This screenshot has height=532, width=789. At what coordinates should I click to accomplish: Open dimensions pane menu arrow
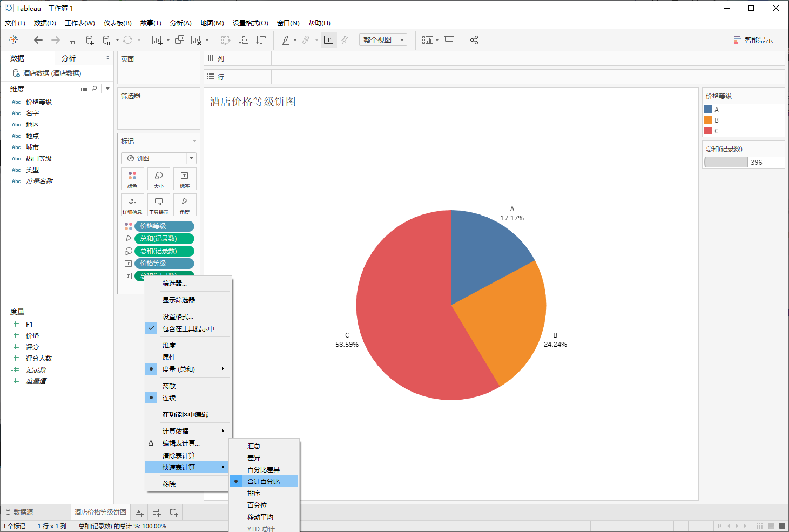tap(107, 89)
